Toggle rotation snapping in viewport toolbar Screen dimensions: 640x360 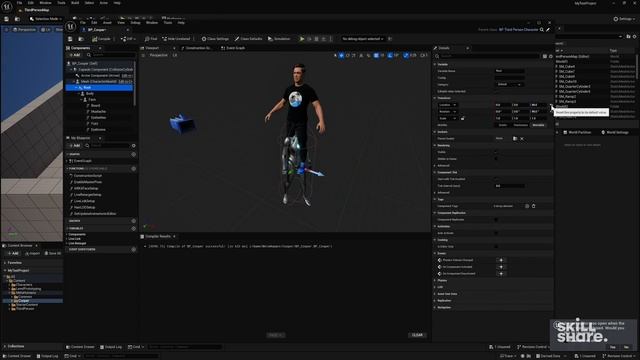[x=390, y=55]
